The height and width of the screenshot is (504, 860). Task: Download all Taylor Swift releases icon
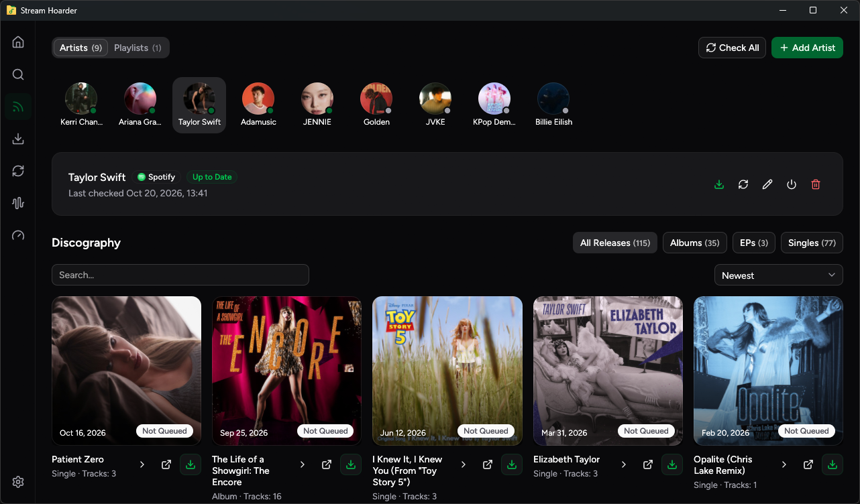pos(719,184)
